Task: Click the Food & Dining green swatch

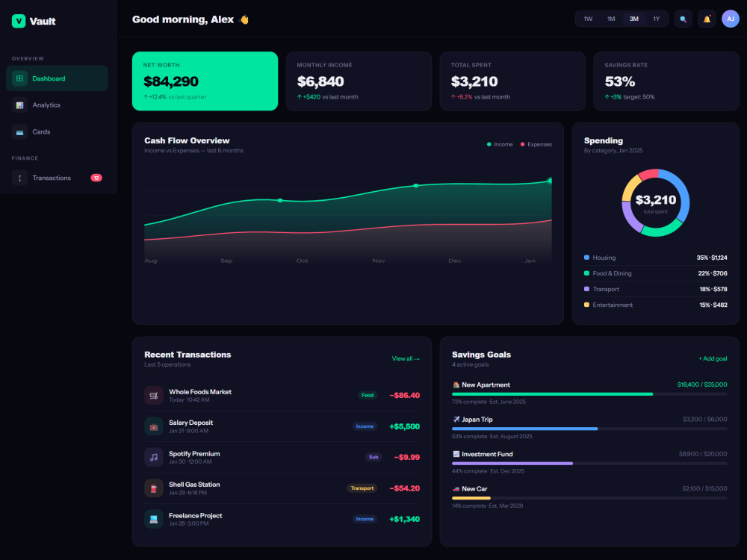Action: click(x=586, y=273)
